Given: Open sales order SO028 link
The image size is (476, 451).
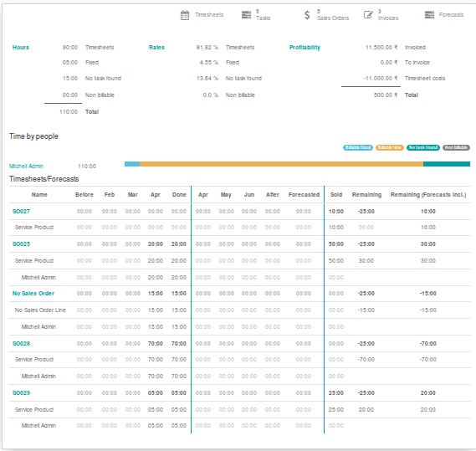Looking at the screenshot, I should 21,344.
